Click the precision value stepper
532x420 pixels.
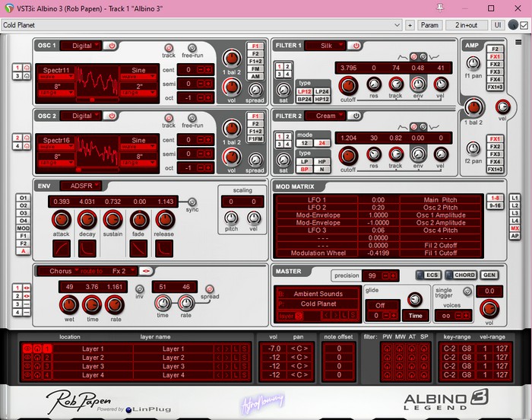389,276
